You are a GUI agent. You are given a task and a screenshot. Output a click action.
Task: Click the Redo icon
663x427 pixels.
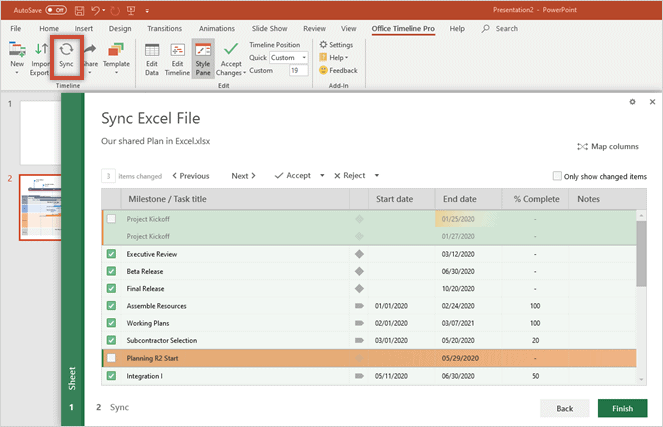(115, 11)
